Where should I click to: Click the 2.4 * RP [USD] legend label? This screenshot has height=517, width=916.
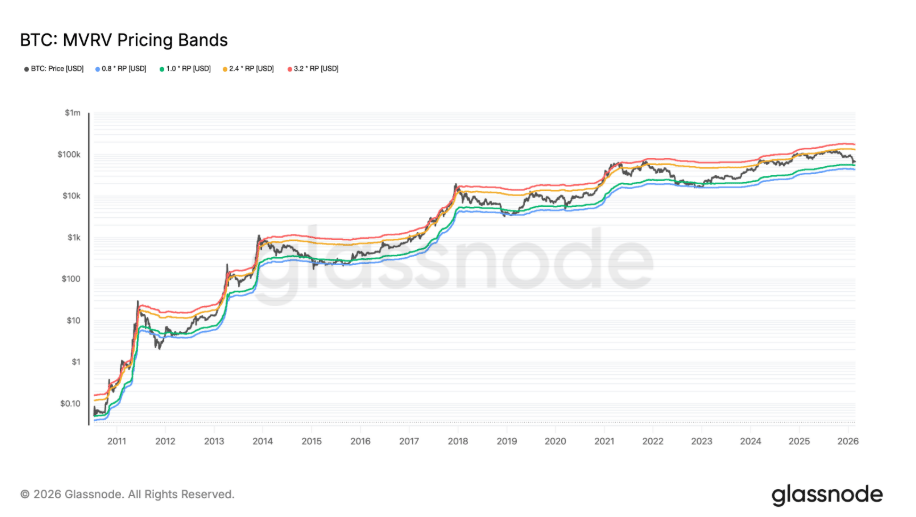click(x=251, y=69)
